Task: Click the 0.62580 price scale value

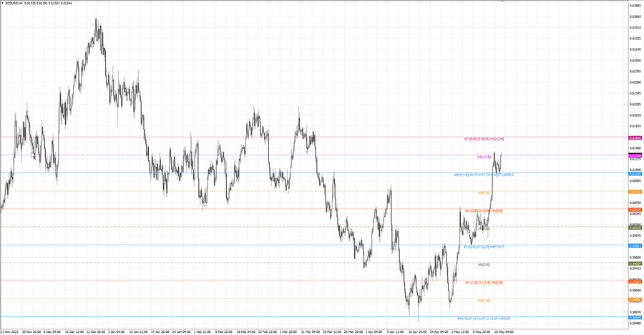Action: 635,82
